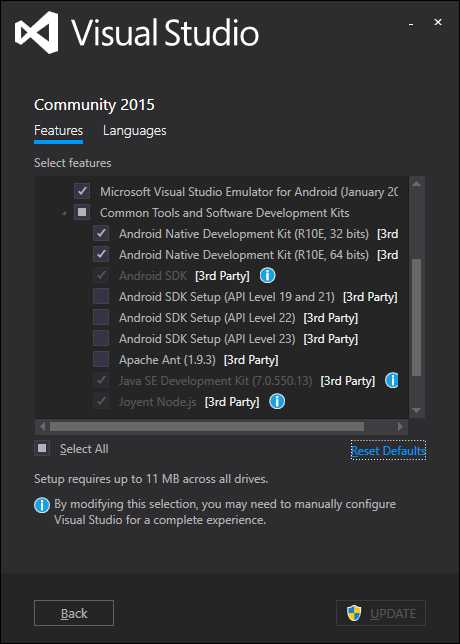Image resolution: width=460 pixels, height=644 pixels.
Task: Click the Joyent Node.js info icon
Action: (x=277, y=401)
